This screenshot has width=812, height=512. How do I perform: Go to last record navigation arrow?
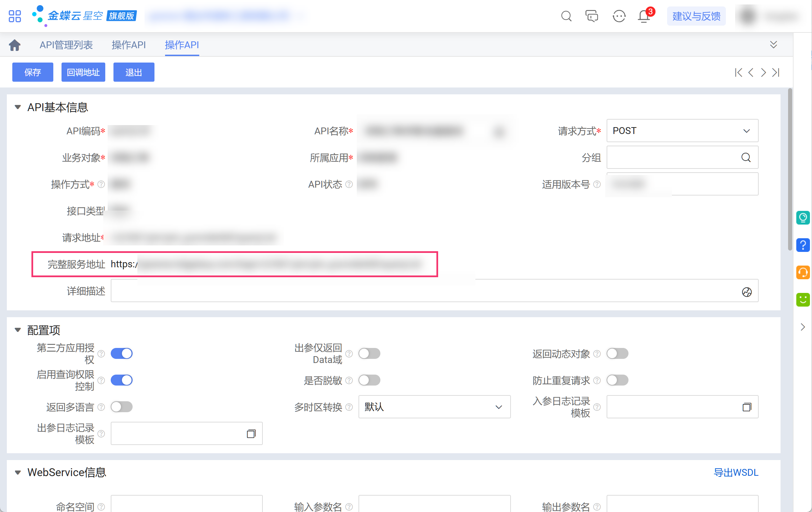pyautogui.click(x=776, y=72)
